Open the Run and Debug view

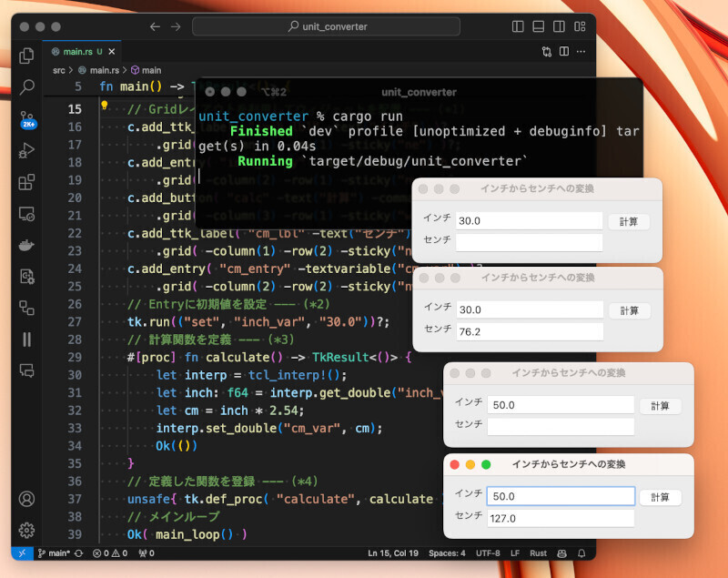(x=26, y=150)
